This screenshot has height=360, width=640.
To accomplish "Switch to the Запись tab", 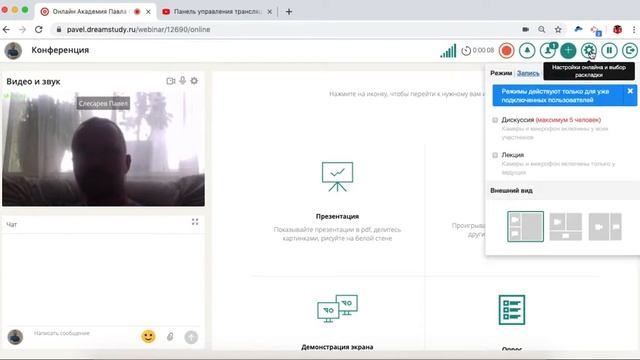I will coord(528,73).
